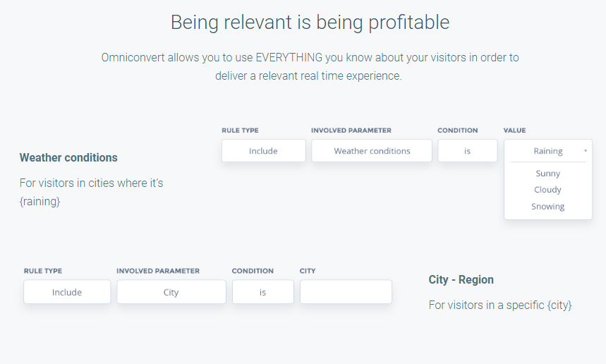This screenshot has width=606, height=364.
Task: Select Cloudy from the value list
Action: [547, 190]
